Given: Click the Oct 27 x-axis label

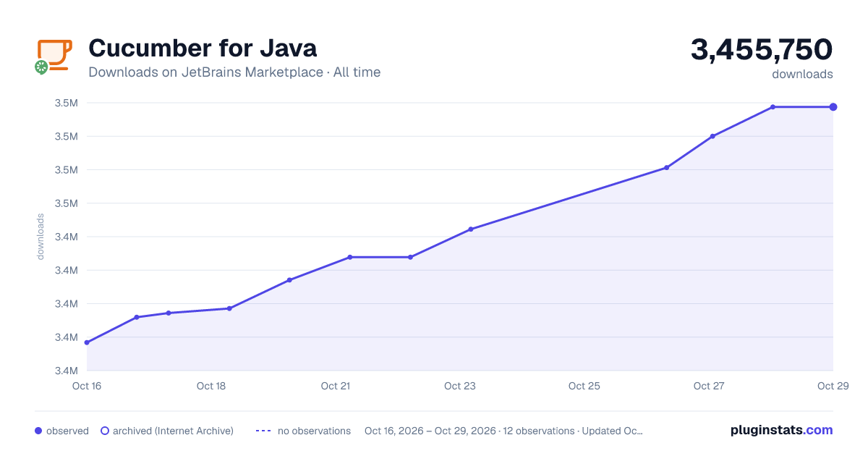Looking at the screenshot, I should 709,386.
